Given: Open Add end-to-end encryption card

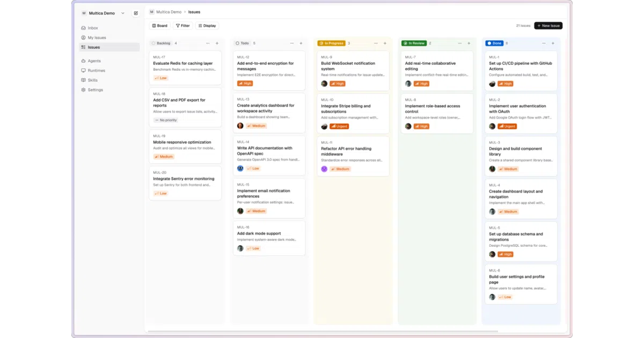Looking at the screenshot, I should (x=269, y=71).
